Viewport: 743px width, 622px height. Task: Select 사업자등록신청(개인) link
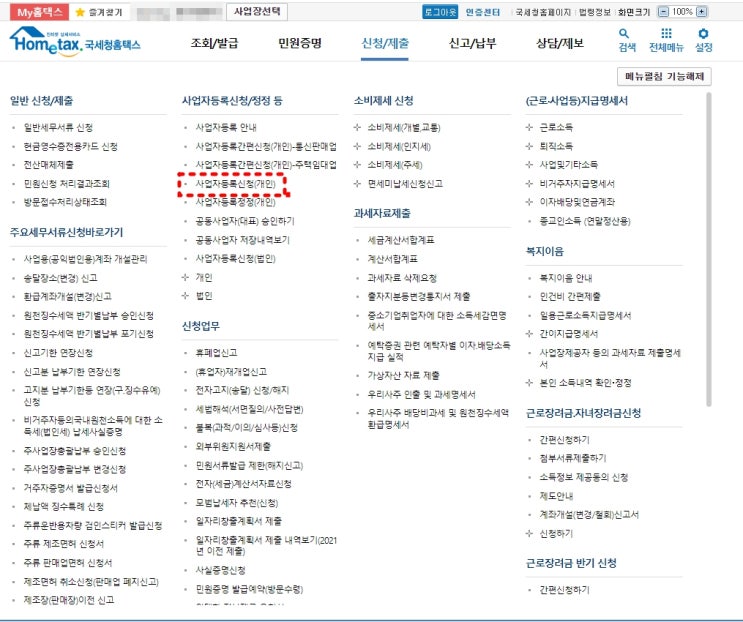click(236, 184)
